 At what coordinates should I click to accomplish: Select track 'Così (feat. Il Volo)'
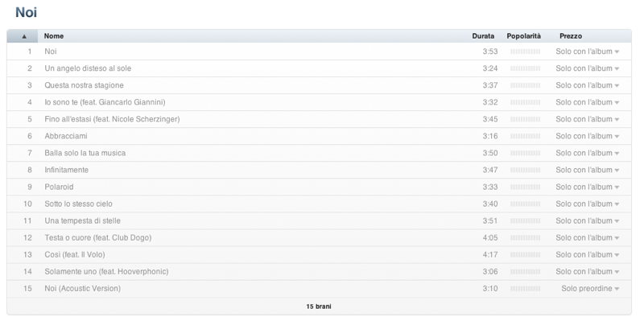click(x=75, y=254)
